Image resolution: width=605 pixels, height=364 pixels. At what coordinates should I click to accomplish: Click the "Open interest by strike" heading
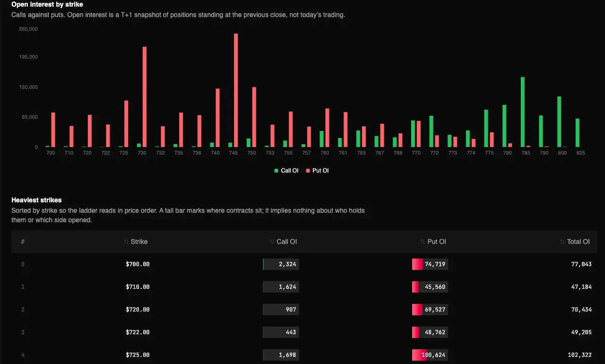(x=47, y=4)
